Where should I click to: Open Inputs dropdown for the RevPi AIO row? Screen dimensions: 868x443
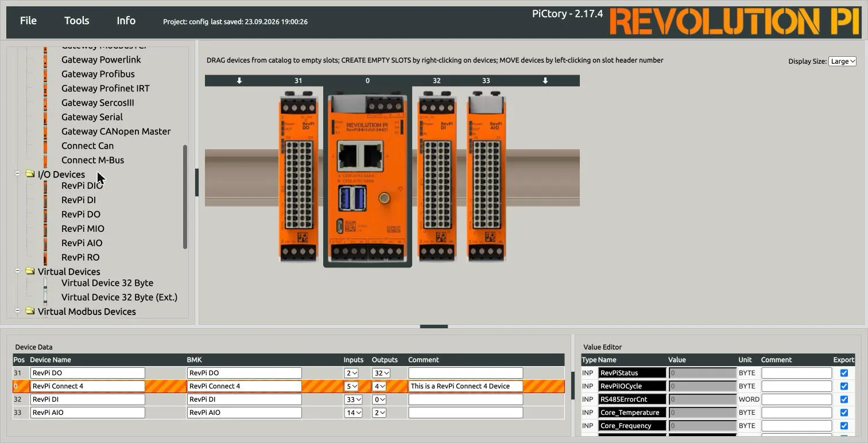tap(353, 413)
